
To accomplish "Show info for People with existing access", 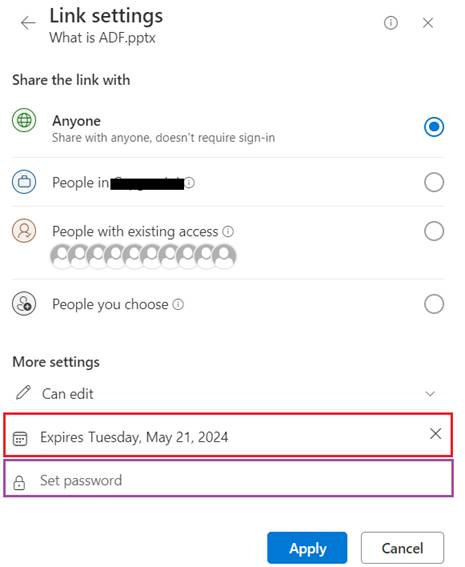I will click(228, 231).
